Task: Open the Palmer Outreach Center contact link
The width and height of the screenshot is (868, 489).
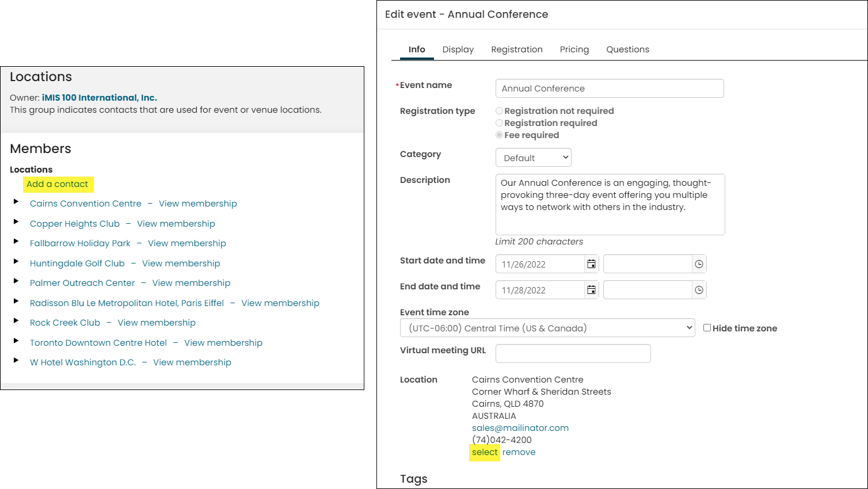Action: coord(82,283)
